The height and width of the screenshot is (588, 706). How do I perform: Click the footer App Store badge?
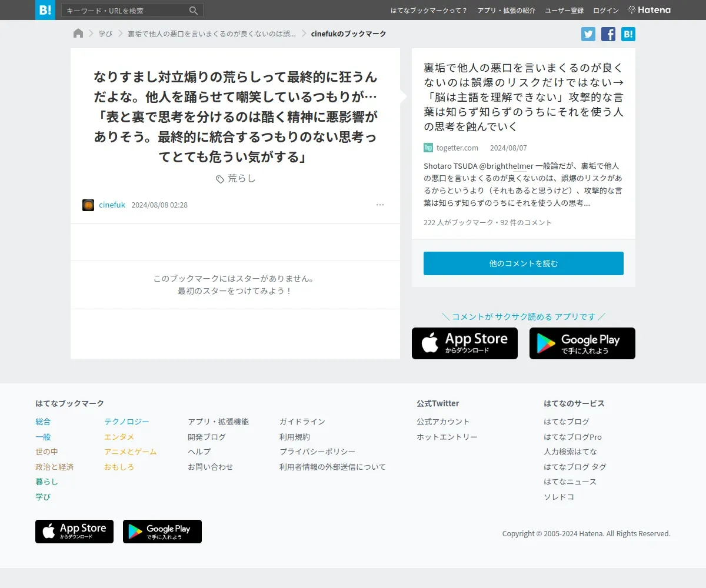pos(74,532)
